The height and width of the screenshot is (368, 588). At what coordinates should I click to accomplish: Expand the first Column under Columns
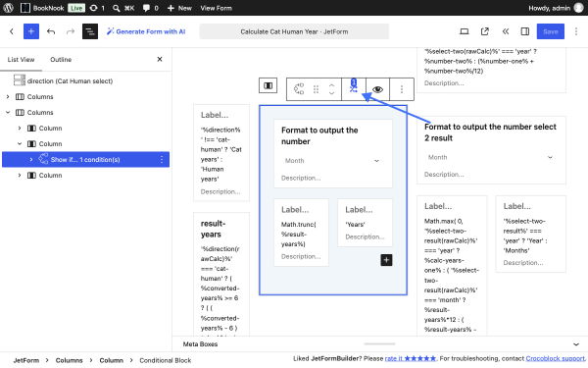tap(20, 128)
